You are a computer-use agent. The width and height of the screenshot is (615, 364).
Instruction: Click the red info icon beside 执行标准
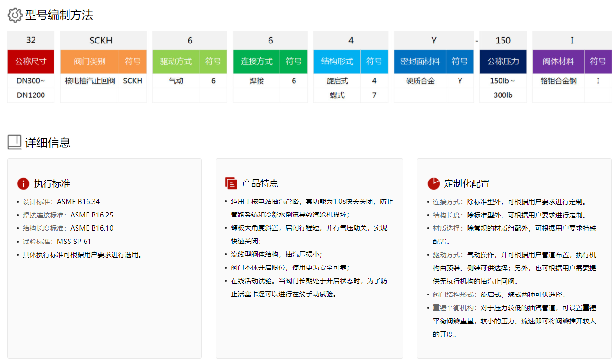pos(24,184)
